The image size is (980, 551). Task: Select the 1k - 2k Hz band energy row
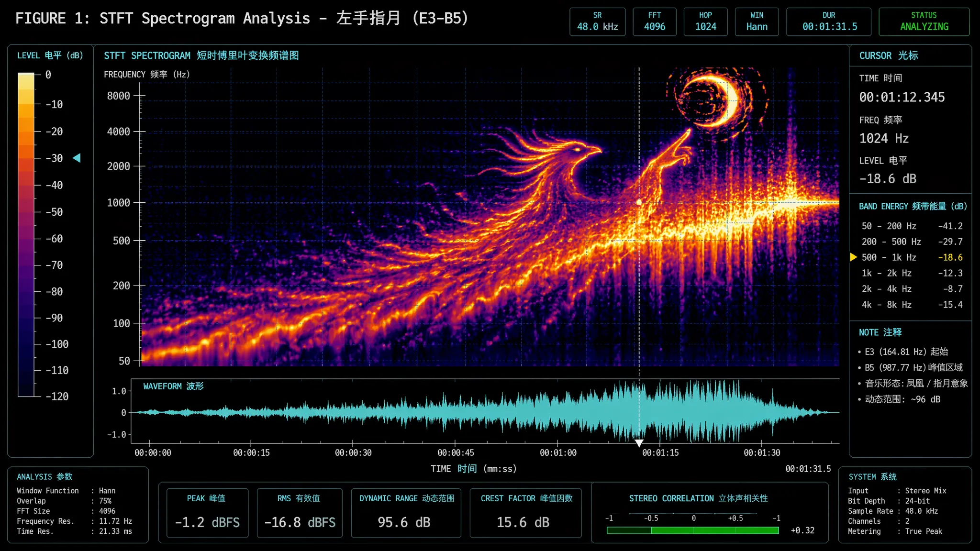click(x=912, y=273)
